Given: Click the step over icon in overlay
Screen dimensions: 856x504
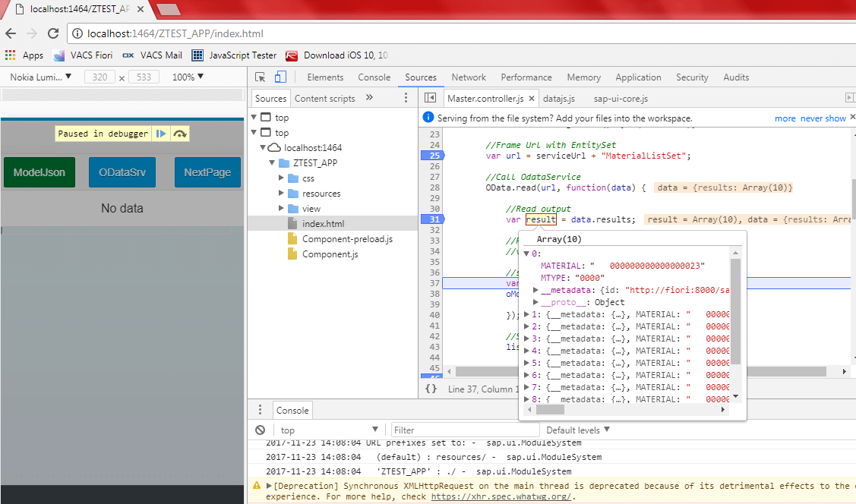Looking at the screenshot, I should coord(180,134).
